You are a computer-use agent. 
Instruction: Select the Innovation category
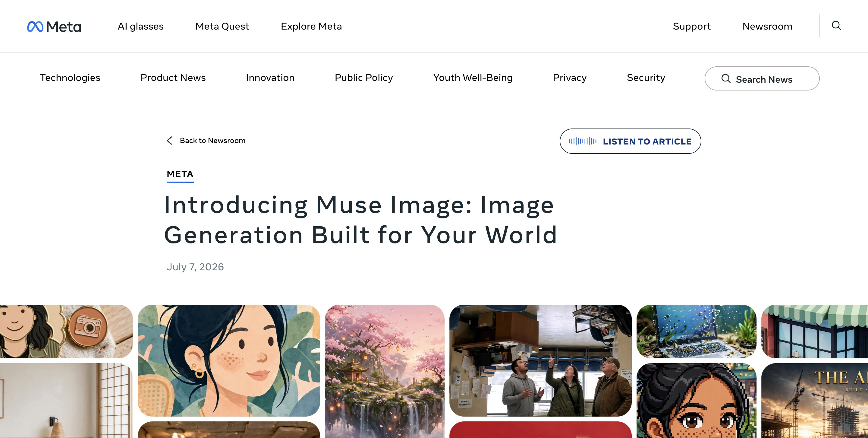pyautogui.click(x=270, y=78)
